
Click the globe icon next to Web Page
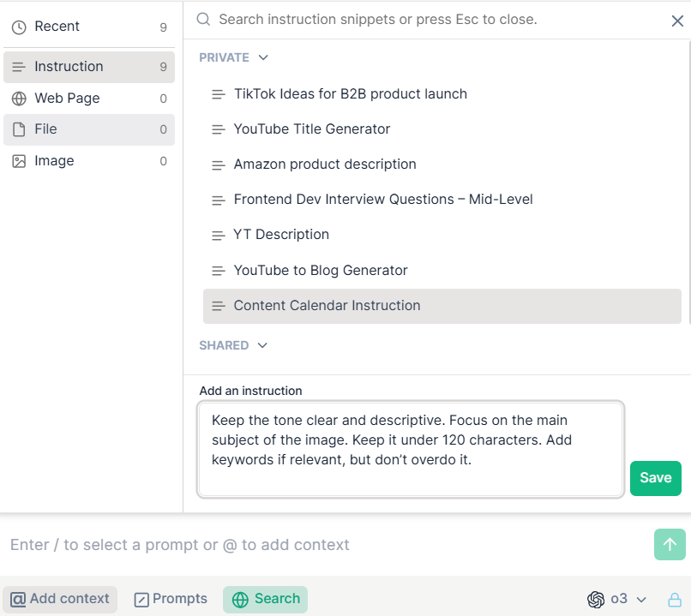tap(19, 99)
